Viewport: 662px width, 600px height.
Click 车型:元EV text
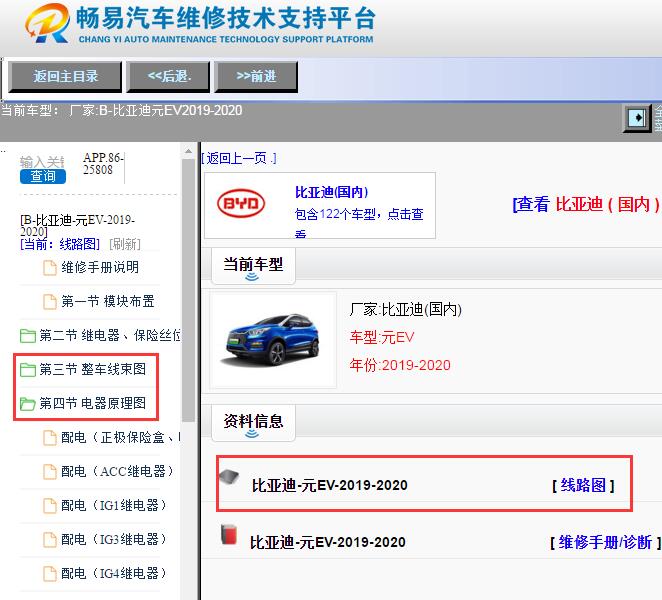coord(382,337)
